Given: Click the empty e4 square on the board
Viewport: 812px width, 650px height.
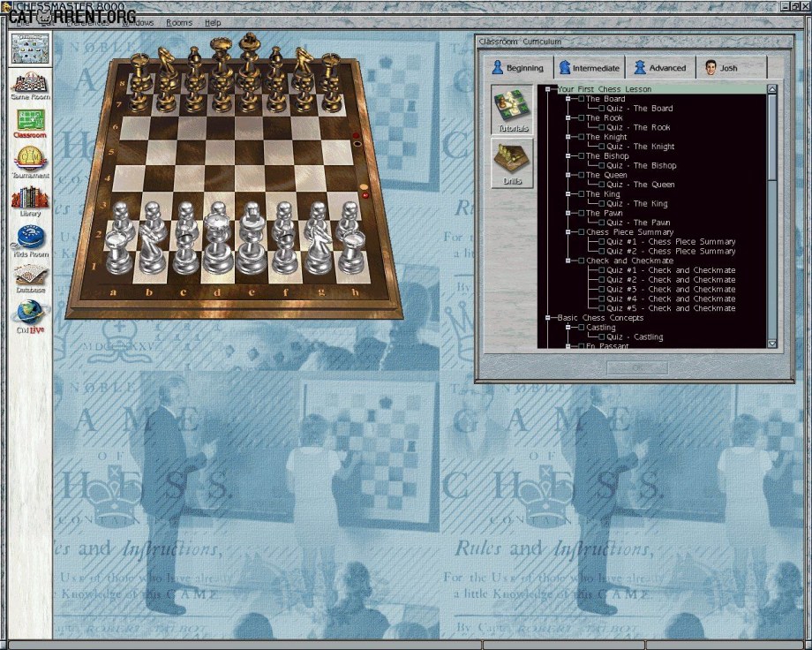Looking at the screenshot, I should (x=252, y=178).
